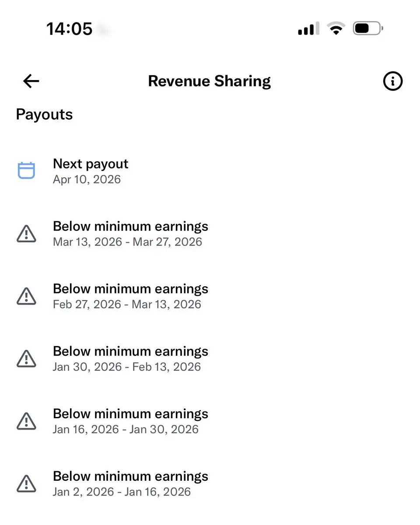Image resolution: width=420 pixels, height=525 pixels.
Task: Tap the battery indicator in status bar
Action: [368, 29]
